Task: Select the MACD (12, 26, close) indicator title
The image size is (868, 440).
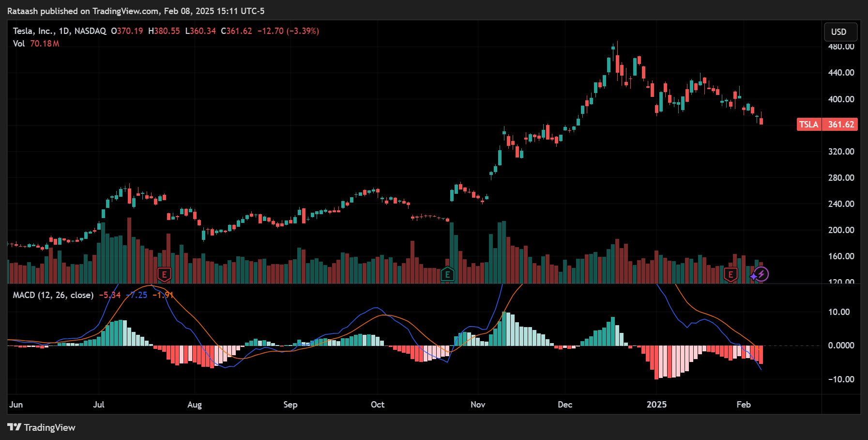Action: click(x=53, y=295)
